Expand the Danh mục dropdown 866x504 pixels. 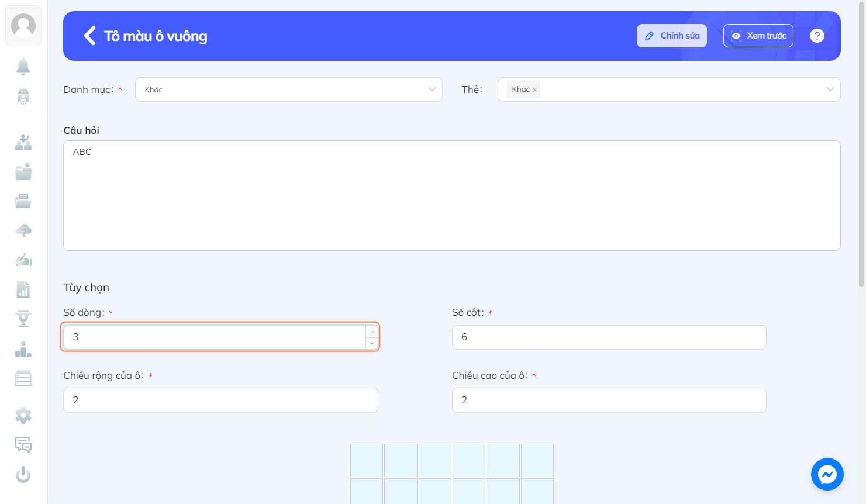coord(289,89)
